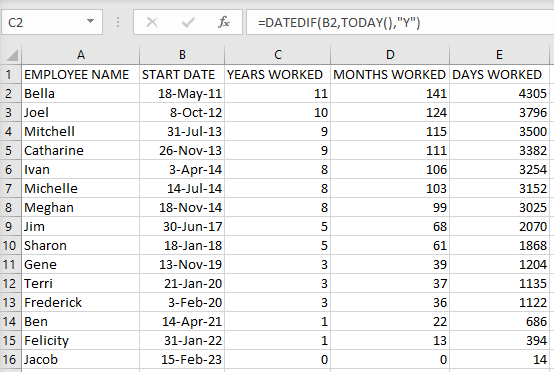Select Jacob's start date 15-Feb-23
The image size is (554, 372).
pyautogui.click(x=182, y=360)
